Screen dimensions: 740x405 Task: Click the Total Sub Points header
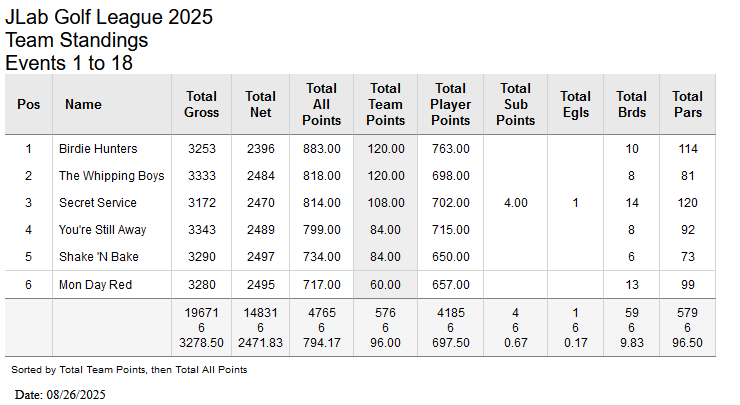click(515, 104)
